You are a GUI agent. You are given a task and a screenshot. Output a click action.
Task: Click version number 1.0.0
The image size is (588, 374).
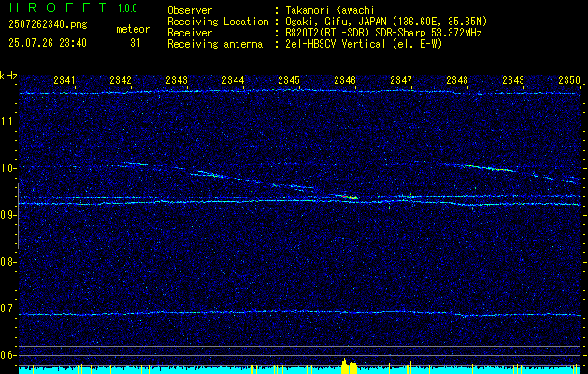point(127,7)
